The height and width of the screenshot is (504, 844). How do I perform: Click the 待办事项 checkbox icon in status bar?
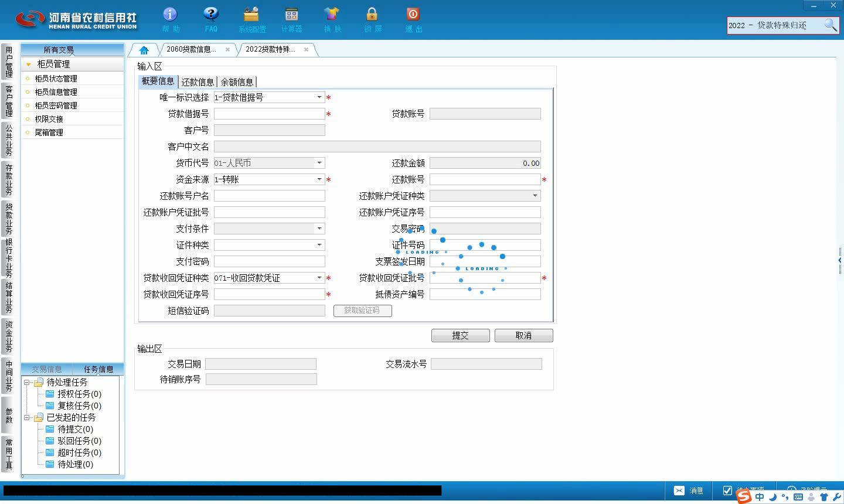pos(727,491)
